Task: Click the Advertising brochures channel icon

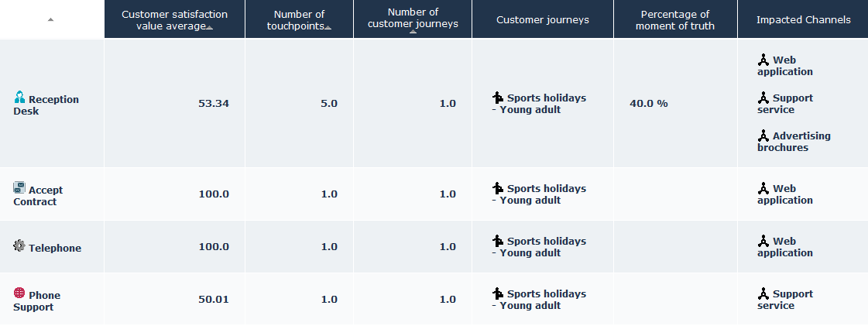Action: pyautogui.click(x=763, y=136)
